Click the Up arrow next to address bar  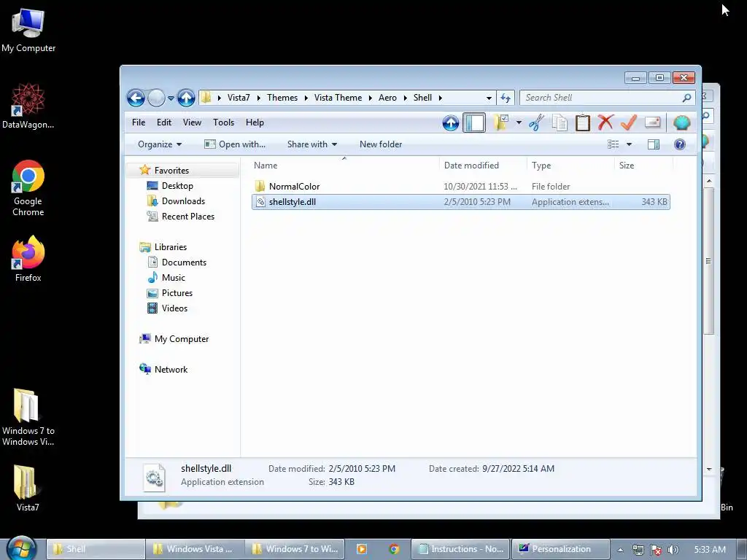tap(186, 98)
